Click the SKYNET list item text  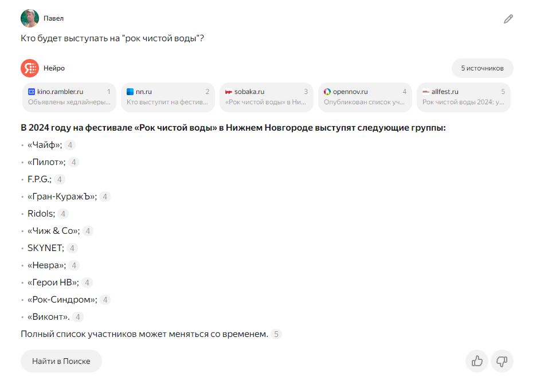point(46,248)
